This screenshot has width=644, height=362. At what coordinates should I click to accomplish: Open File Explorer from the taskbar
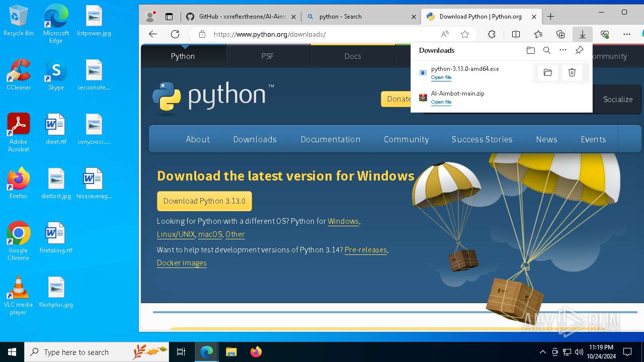[x=231, y=352]
